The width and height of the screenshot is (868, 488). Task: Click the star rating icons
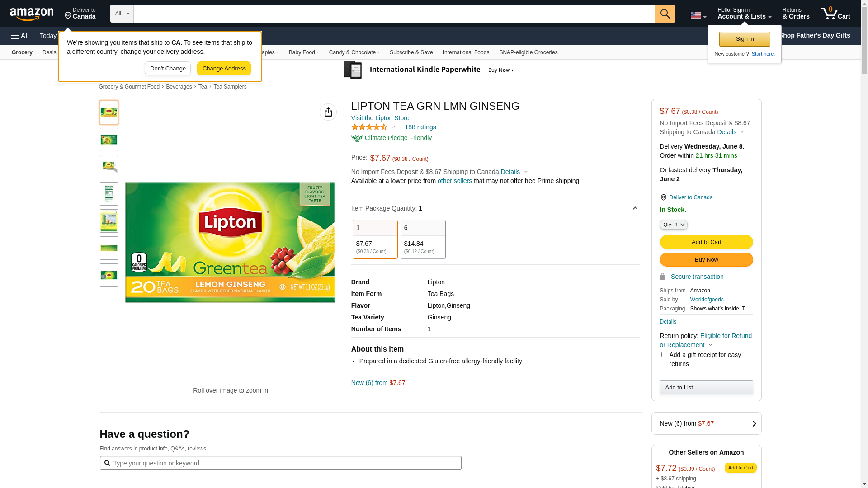pyautogui.click(x=369, y=127)
